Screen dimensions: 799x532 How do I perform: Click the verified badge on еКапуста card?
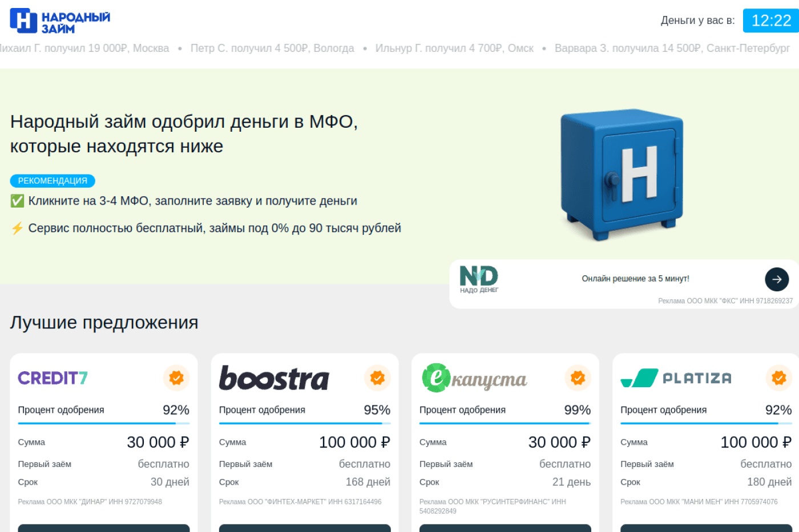578,378
